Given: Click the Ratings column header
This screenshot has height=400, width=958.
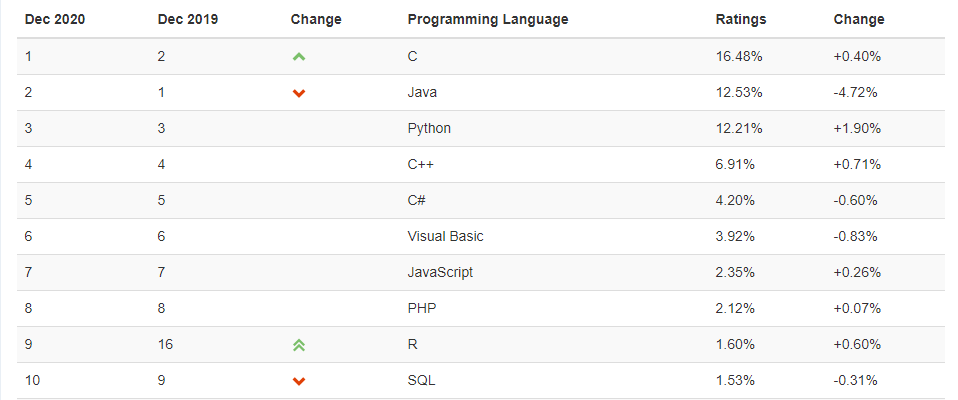Looking at the screenshot, I should 741,19.
